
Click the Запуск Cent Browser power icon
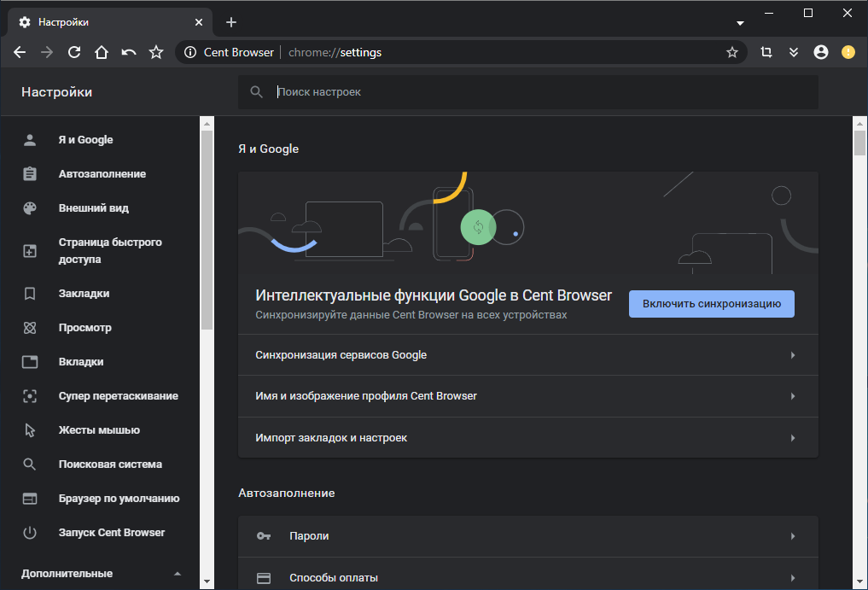point(30,533)
